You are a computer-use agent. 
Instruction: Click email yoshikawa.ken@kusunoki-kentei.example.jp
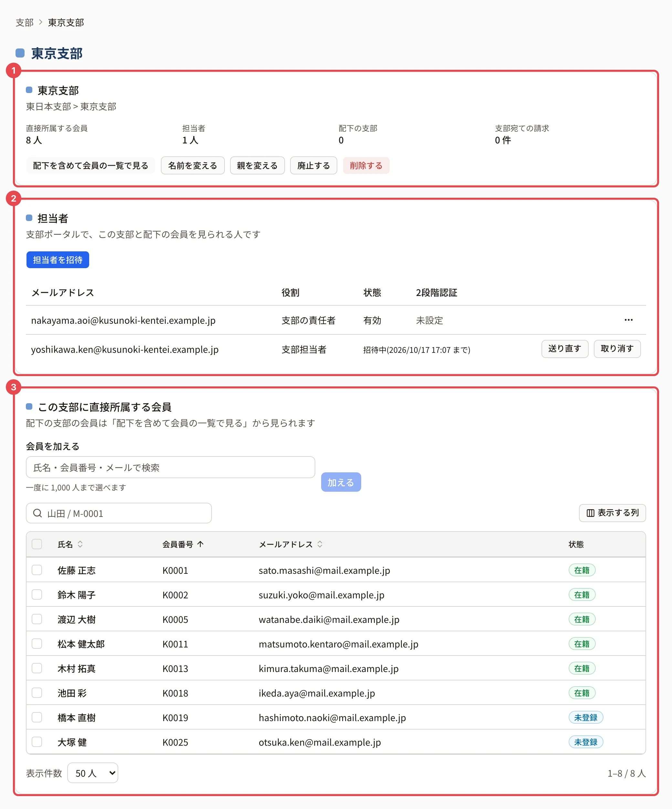click(125, 349)
